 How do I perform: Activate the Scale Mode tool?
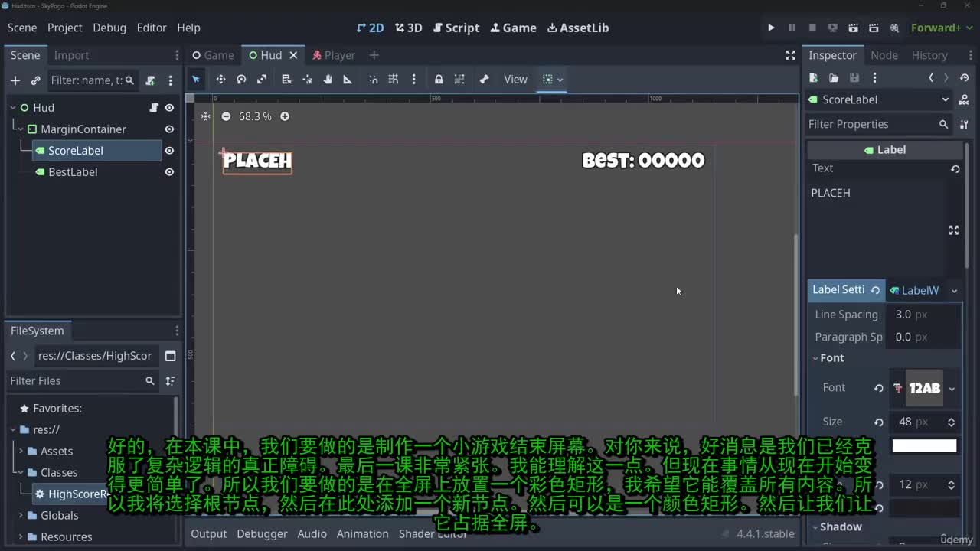pos(262,80)
